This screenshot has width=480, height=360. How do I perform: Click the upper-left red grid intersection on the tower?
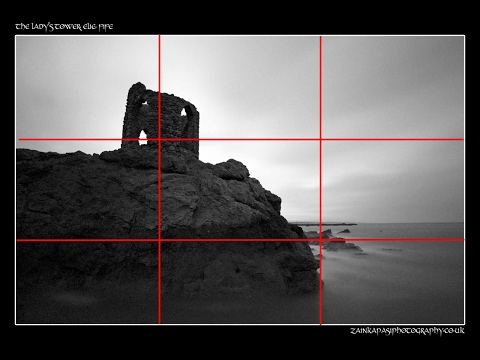point(159,139)
